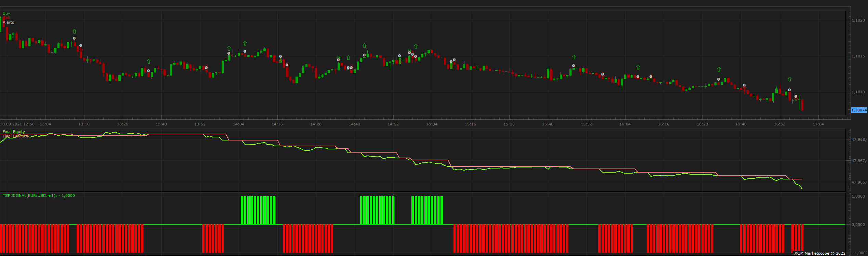868x256 pixels.
Task: Click the 16:52 time axis label
Action: [780, 124]
